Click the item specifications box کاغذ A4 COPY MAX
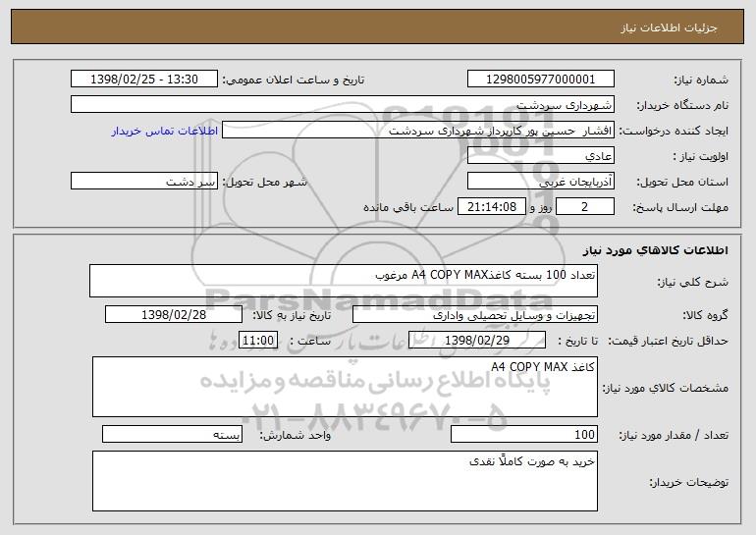The image size is (756, 535). [345, 387]
